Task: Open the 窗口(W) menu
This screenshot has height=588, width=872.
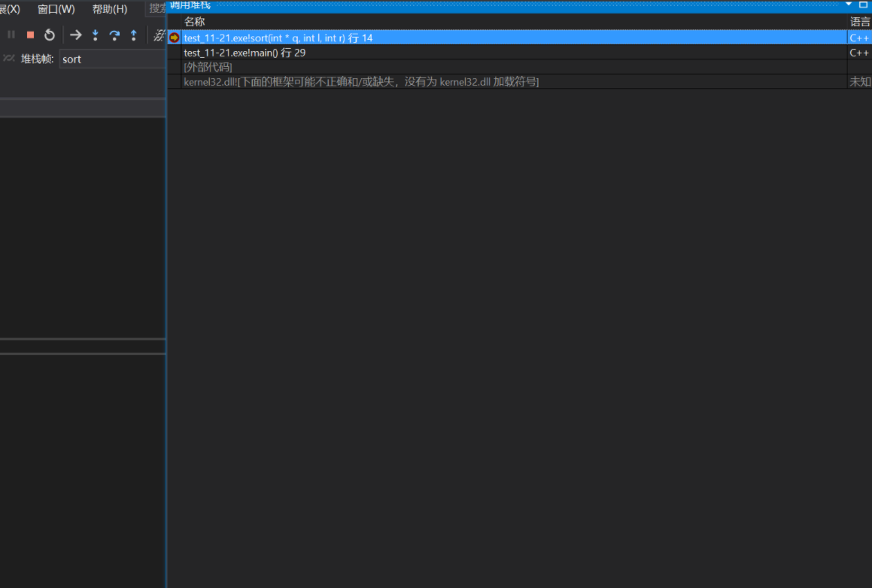Action: click(x=56, y=9)
